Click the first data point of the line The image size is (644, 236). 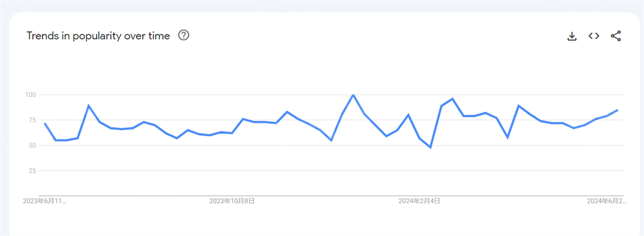pyautogui.click(x=45, y=123)
